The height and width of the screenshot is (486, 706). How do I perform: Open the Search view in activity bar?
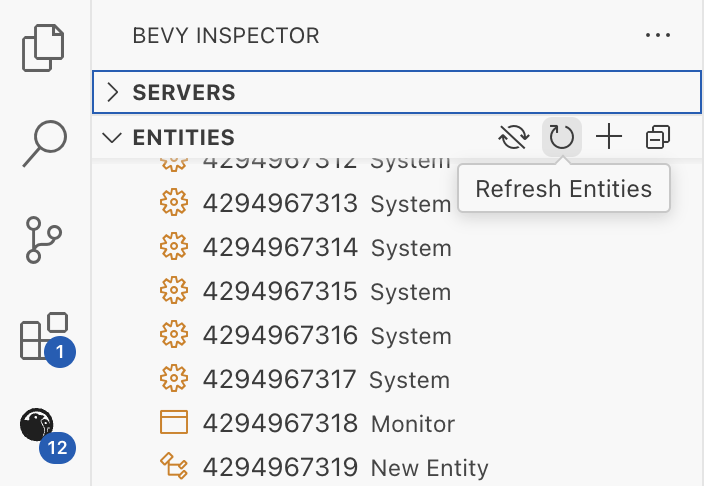pos(45,143)
